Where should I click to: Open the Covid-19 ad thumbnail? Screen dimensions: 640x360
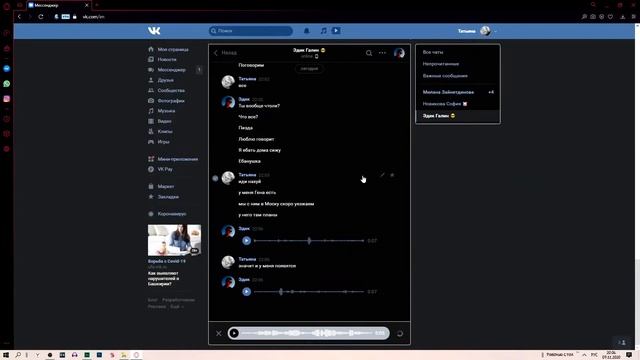tap(174, 240)
